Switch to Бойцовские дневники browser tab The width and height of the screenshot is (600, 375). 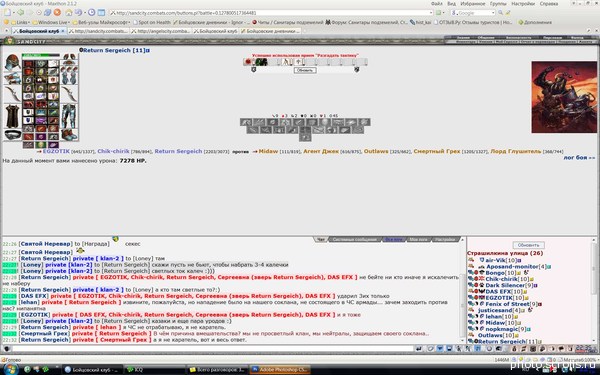tap(271, 31)
